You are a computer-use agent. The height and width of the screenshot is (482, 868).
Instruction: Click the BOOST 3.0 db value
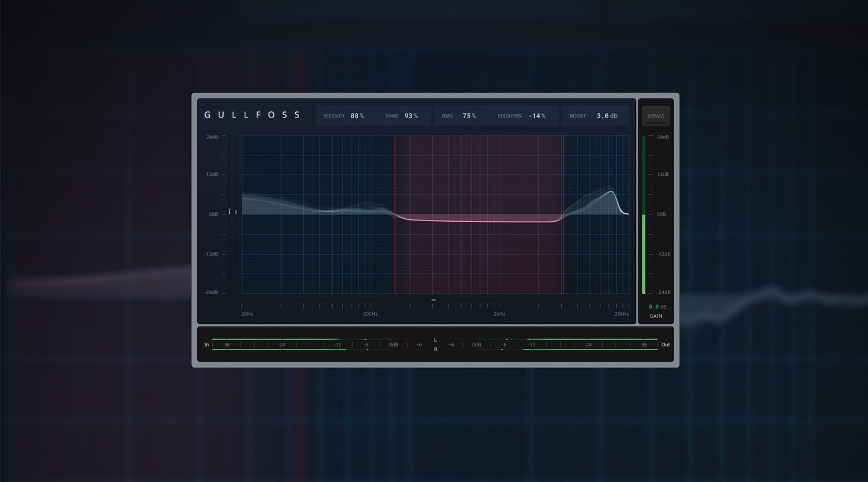coord(607,116)
